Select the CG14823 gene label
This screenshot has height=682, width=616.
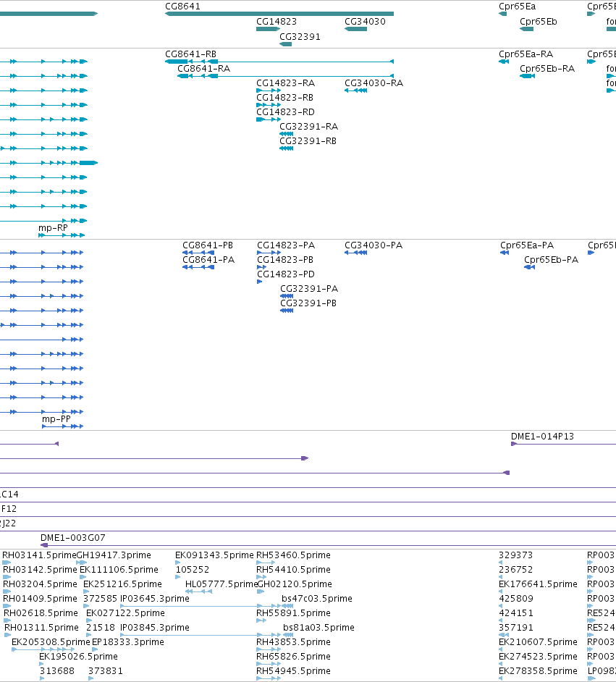[x=277, y=22]
